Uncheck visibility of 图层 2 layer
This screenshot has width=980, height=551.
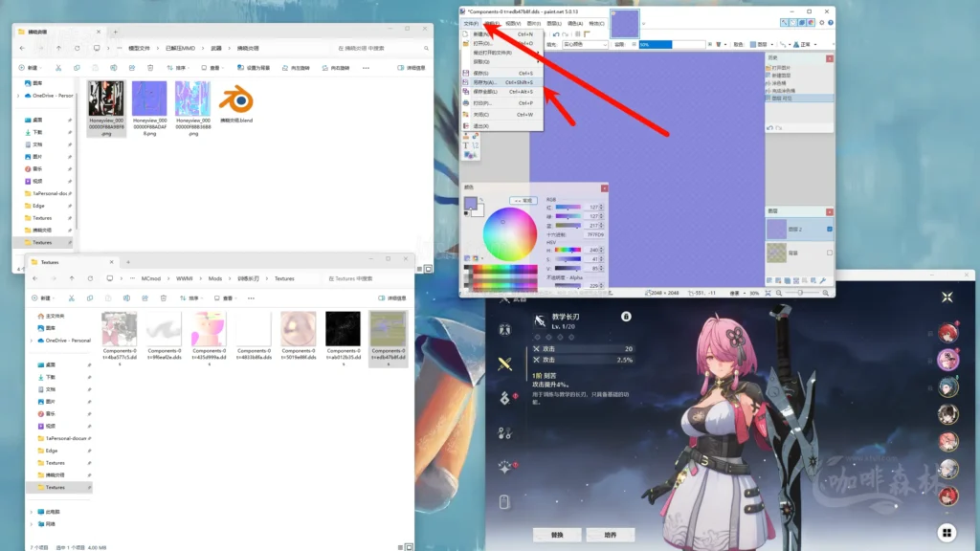[829, 230]
